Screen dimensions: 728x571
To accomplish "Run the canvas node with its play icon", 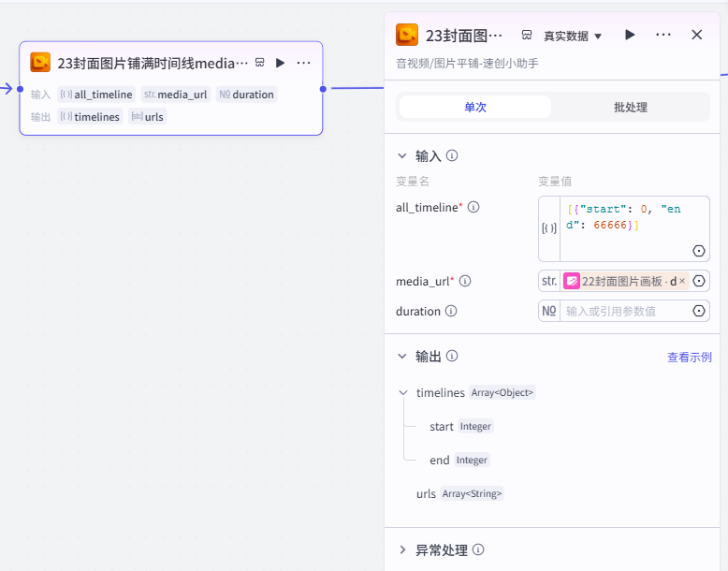I will click(x=280, y=63).
